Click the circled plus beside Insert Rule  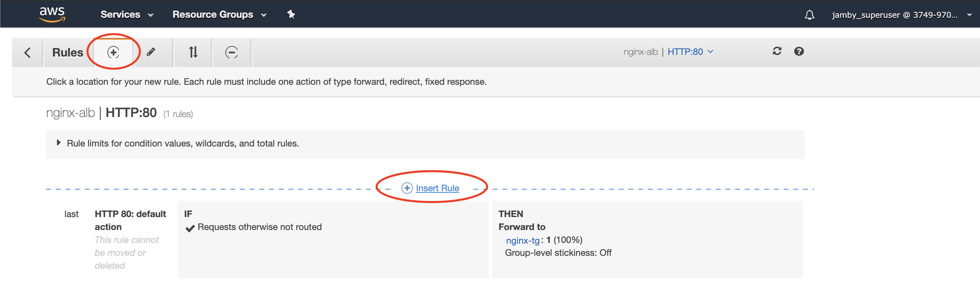tap(407, 188)
